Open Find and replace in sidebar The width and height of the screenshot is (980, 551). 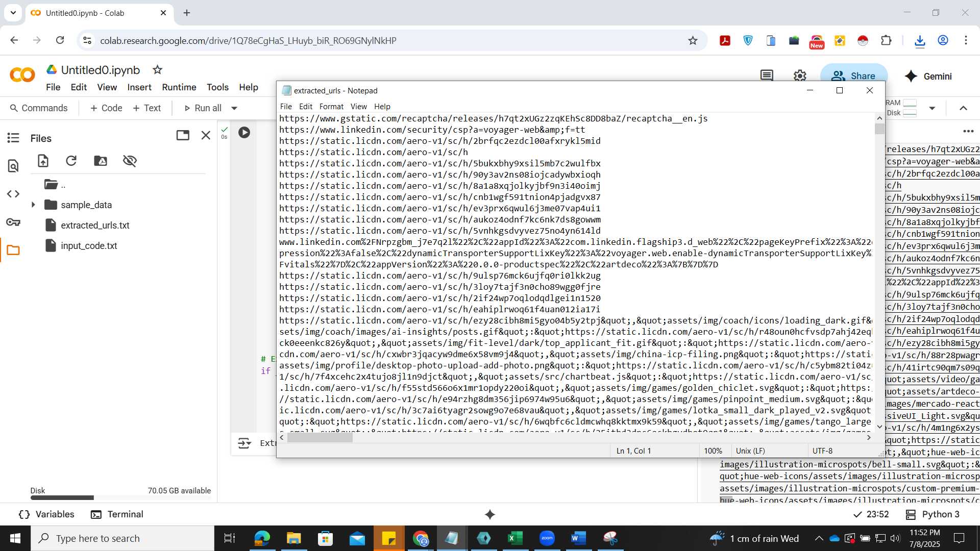(x=13, y=166)
